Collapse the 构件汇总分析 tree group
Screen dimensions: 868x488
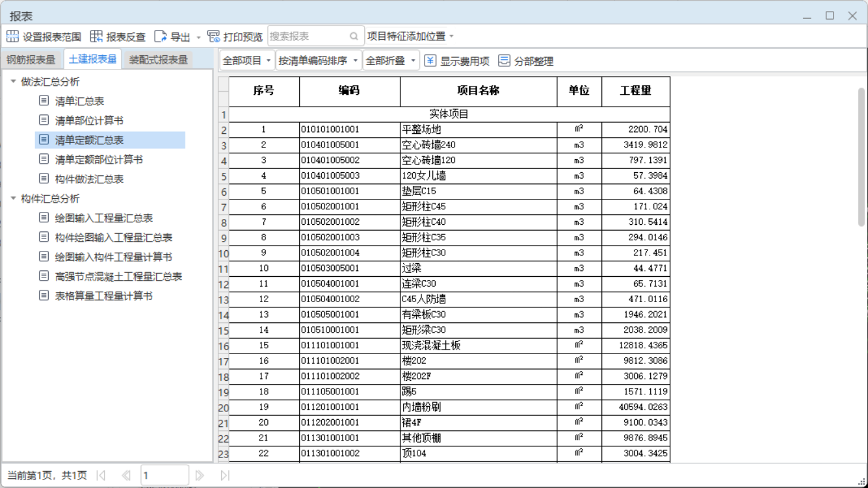coord(13,198)
